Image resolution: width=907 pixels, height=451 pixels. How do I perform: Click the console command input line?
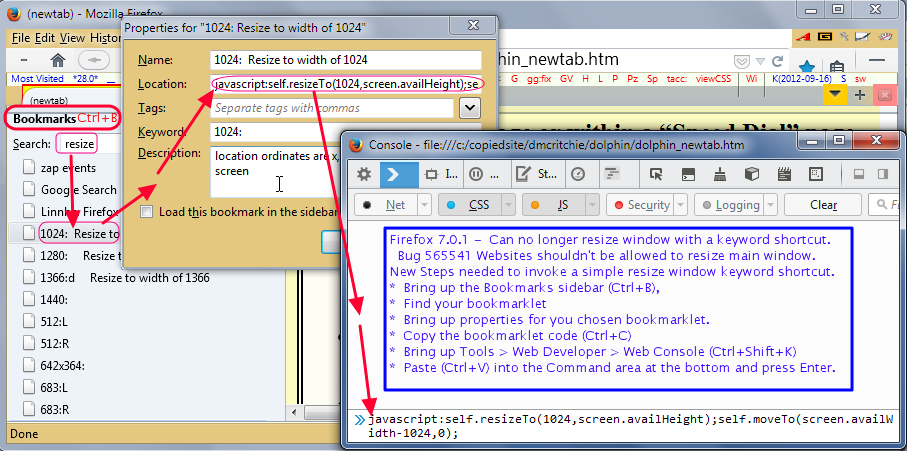[631, 426]
